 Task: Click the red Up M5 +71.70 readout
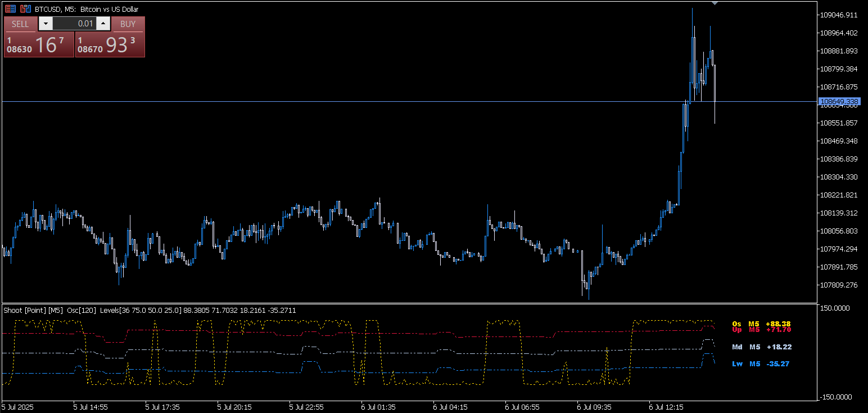click(761, 330)
